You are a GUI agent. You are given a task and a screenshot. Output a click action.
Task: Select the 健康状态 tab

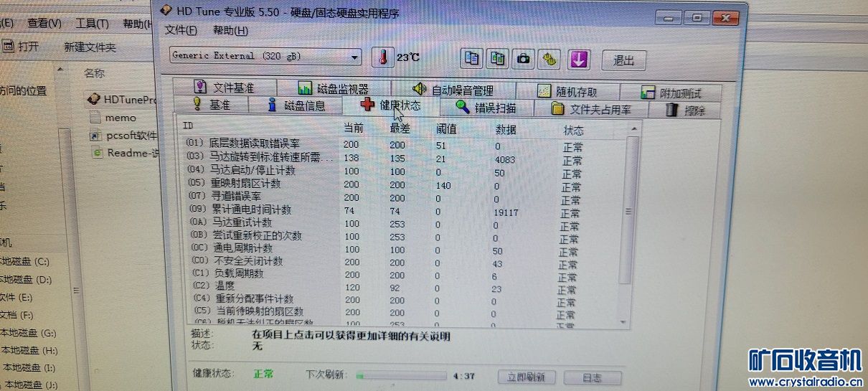pyautogui.click(x=390, y=105)
